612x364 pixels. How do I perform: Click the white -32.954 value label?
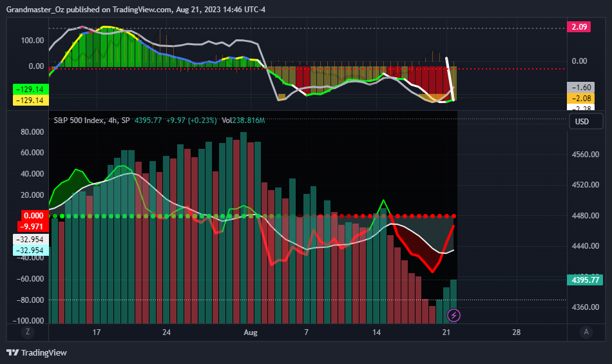[x=31, y=240]
